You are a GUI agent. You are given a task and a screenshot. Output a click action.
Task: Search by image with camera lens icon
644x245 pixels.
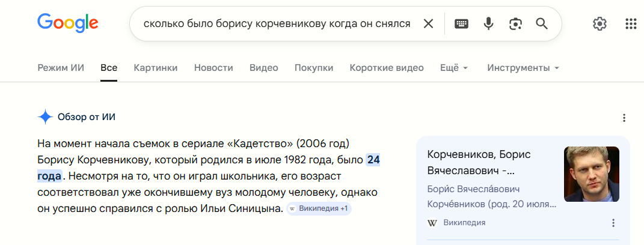pyautogui.click(x=515, y=24)
